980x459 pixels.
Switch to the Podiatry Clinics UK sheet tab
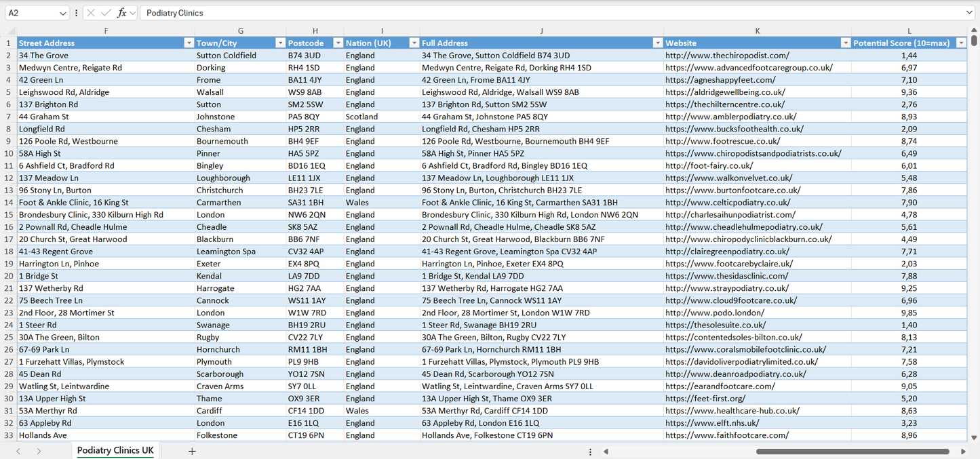point(115,450)
